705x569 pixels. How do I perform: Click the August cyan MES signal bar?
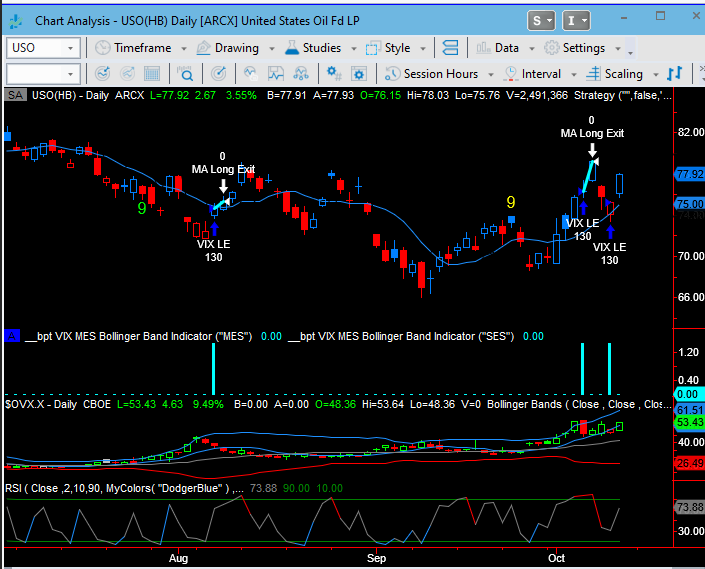click(213, 369)
